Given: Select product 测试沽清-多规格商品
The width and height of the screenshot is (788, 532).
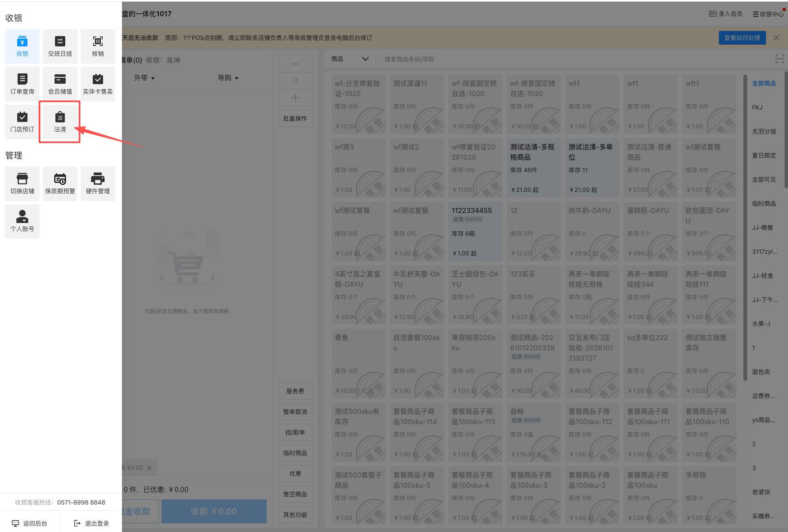Looking at the screenshot, I should (533, 168).
